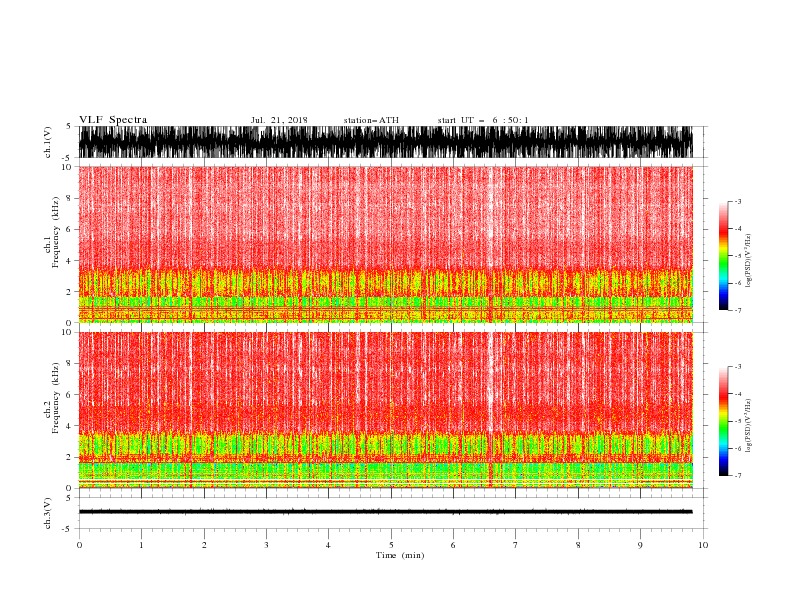Click the ch.3 waveform trace at bottom

pos(385,512)
